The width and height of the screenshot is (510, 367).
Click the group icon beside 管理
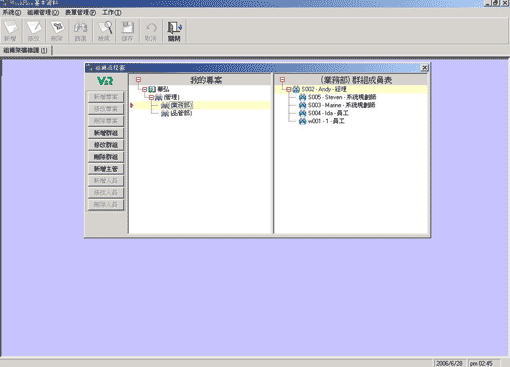click(x=159, y=97)
